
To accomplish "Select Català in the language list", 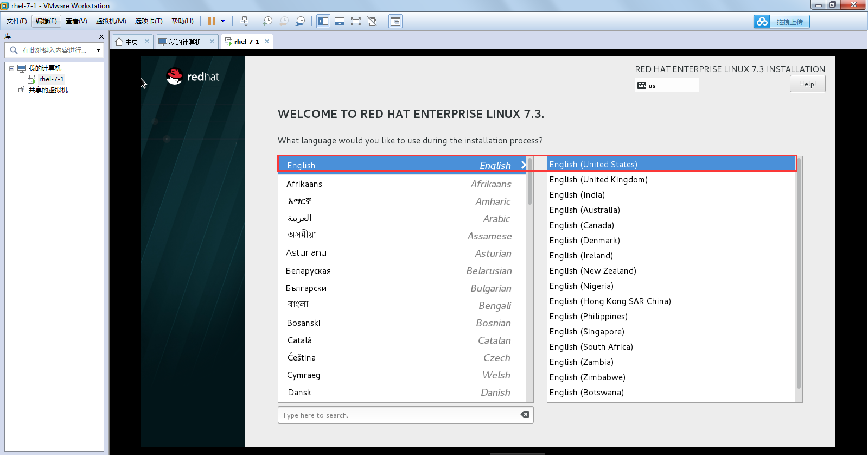I will pos(402,340).
